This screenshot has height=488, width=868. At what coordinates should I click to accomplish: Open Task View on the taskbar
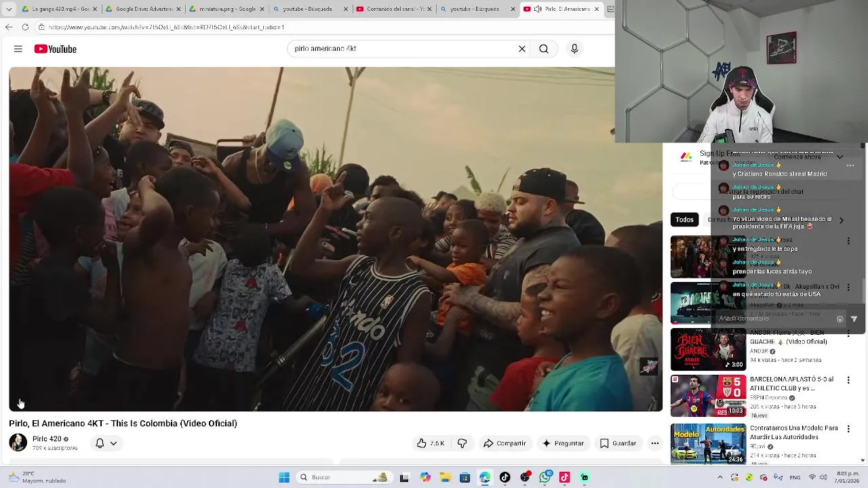click(404, 477)
